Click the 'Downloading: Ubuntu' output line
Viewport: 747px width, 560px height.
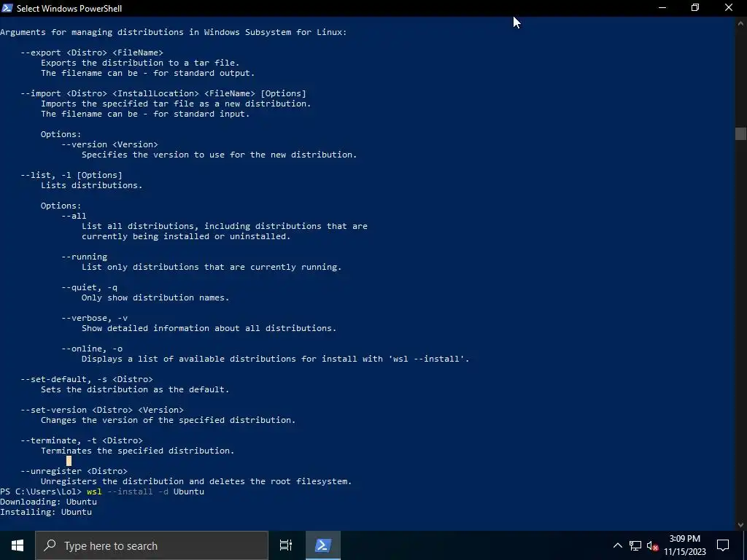(49, 502)
